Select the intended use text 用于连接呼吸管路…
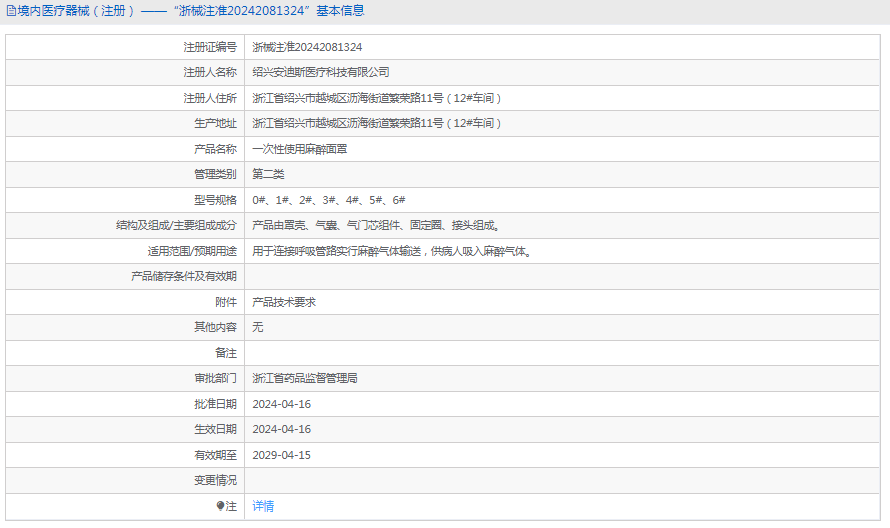Viewport: 890px width, 528px height. point(392,251)
